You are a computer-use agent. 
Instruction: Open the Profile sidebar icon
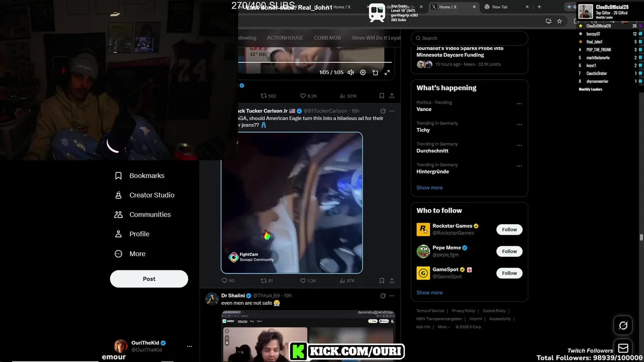(x=118, y=234)
